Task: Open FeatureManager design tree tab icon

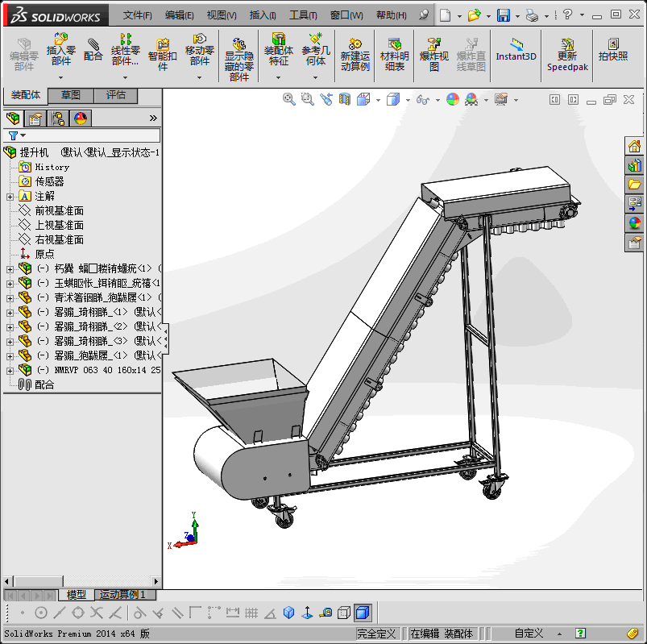Action: (13, 118)
